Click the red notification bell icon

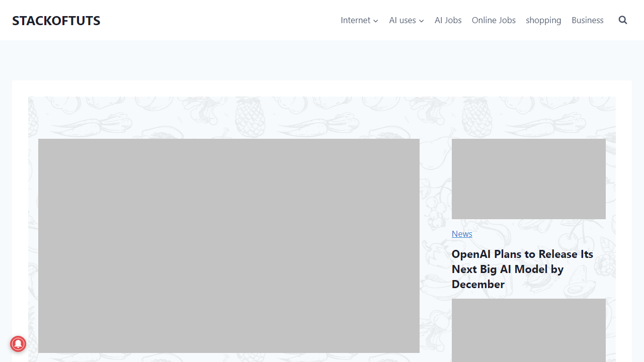click(x=18, y=344)
